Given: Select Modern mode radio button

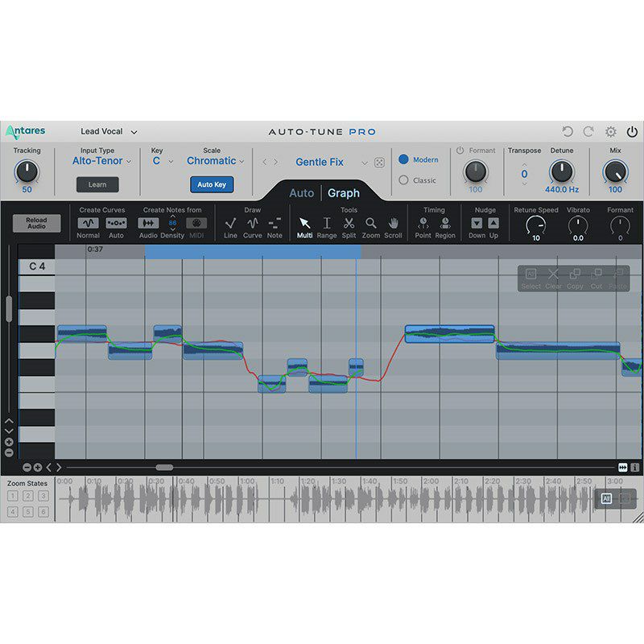Looking at the screenshot, I should click(x=403, y=159).
